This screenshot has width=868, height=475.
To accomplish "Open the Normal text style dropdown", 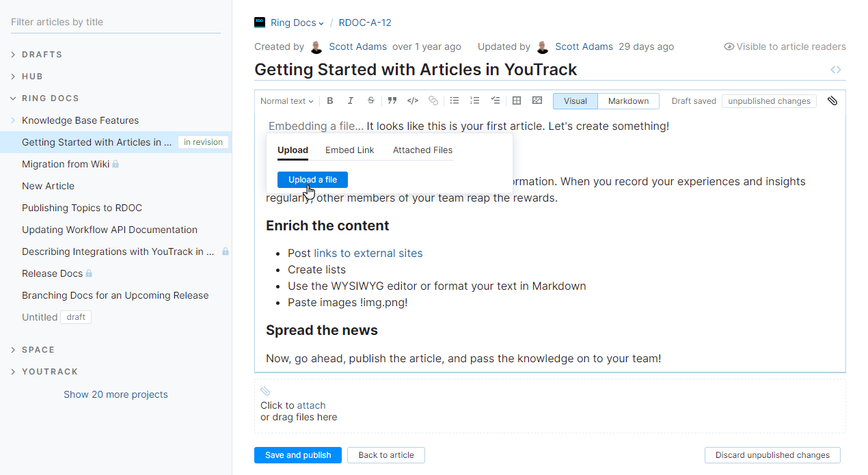I will click(286, 100).
